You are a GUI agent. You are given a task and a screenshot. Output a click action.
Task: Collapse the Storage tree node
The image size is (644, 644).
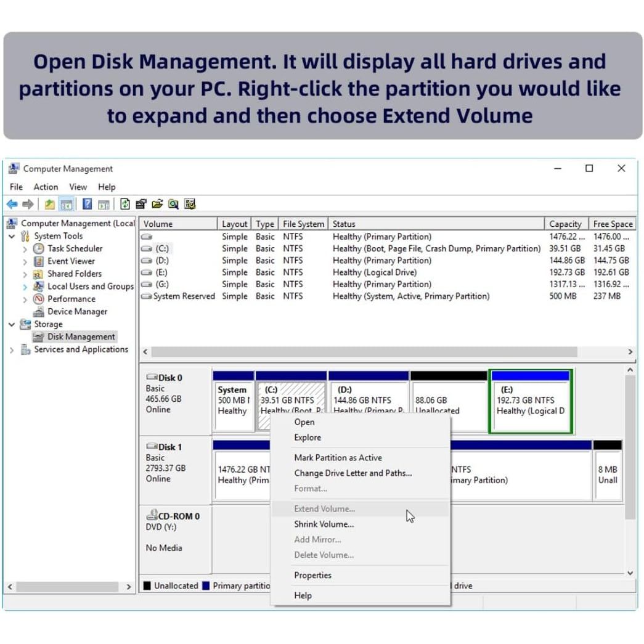pyautogui.click(x=12, y=324)
